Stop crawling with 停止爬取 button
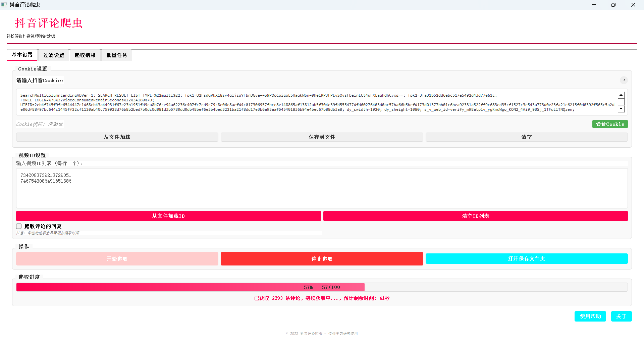Screen dimensions: 644x341 (x=322, y=259)
